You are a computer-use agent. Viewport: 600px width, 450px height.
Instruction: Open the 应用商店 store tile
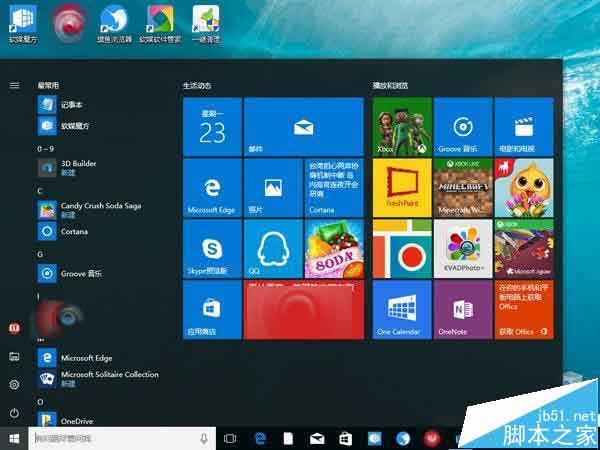click(212, 310)
